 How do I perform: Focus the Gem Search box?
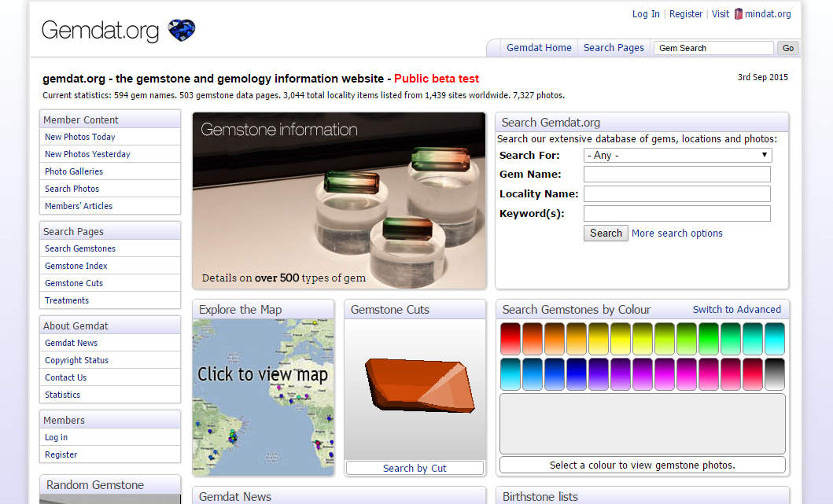click(x=713, y=48)
